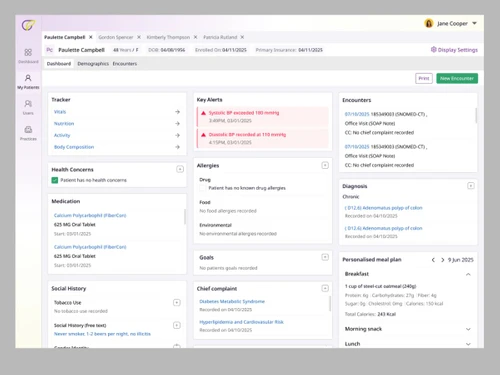This screenshot has height=375, width=500.
Task: Close the Patricia Rutland patient tab
Action: (x=242, y=37)
